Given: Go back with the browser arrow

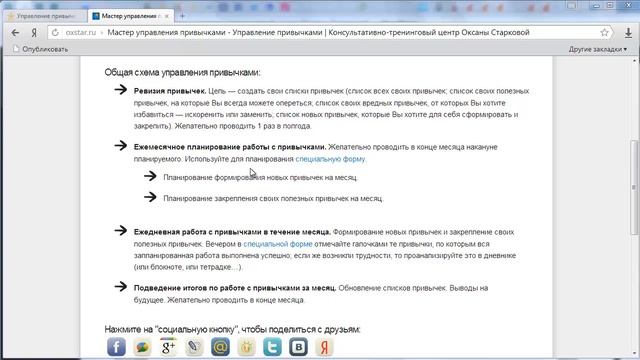Looking at the screenshot, I should [x=15, y=33].
